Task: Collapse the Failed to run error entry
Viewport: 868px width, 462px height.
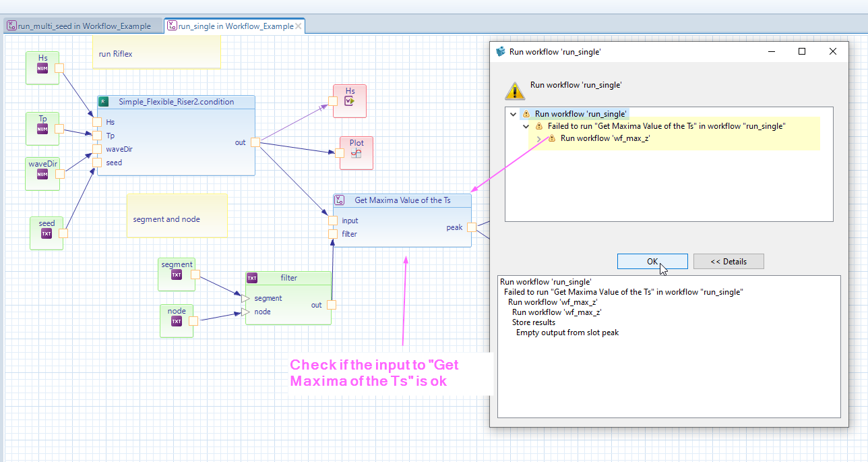Action: tap(526, 126)
